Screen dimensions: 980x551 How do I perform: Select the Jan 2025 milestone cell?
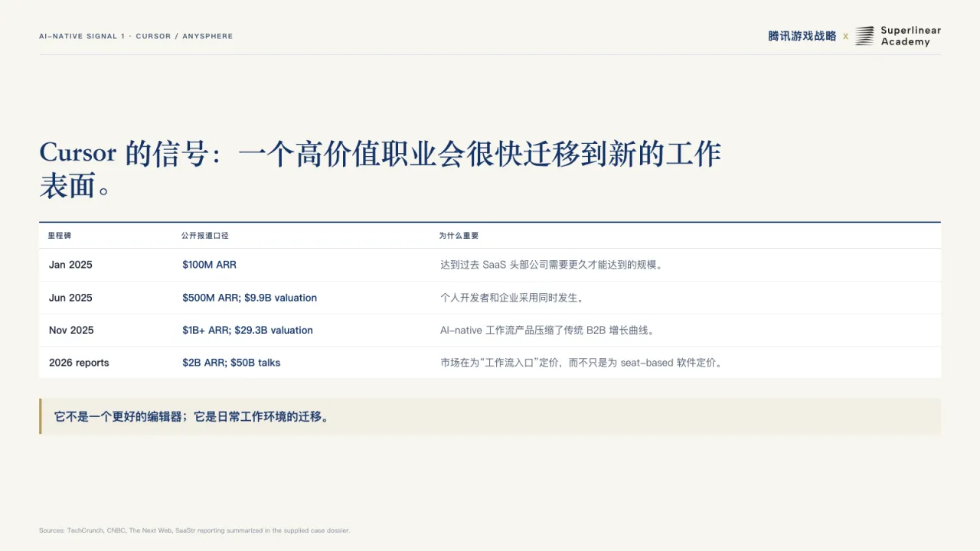pyautogui.click(x=70, y=265)
